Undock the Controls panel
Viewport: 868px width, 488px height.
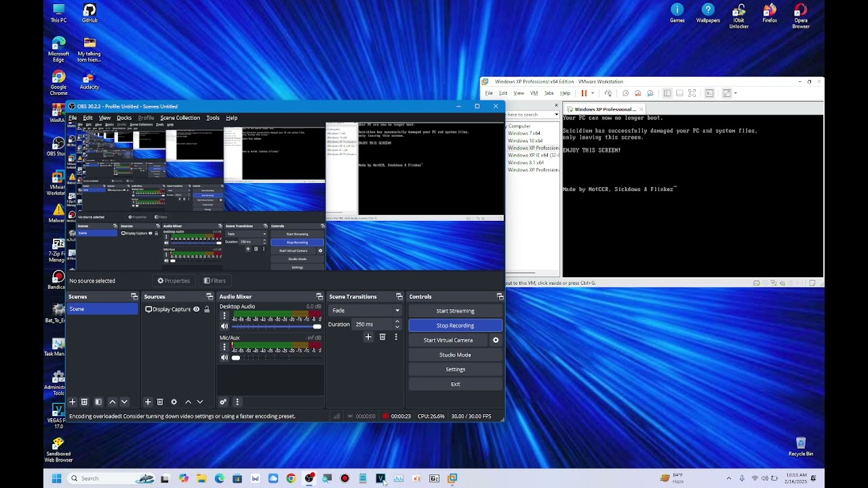click(500, 296)
